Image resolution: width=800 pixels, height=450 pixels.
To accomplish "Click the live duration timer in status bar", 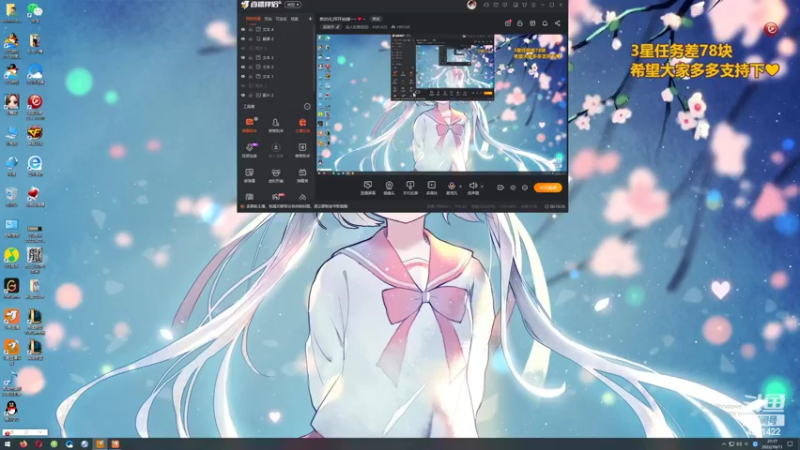I will click(555, 207).
